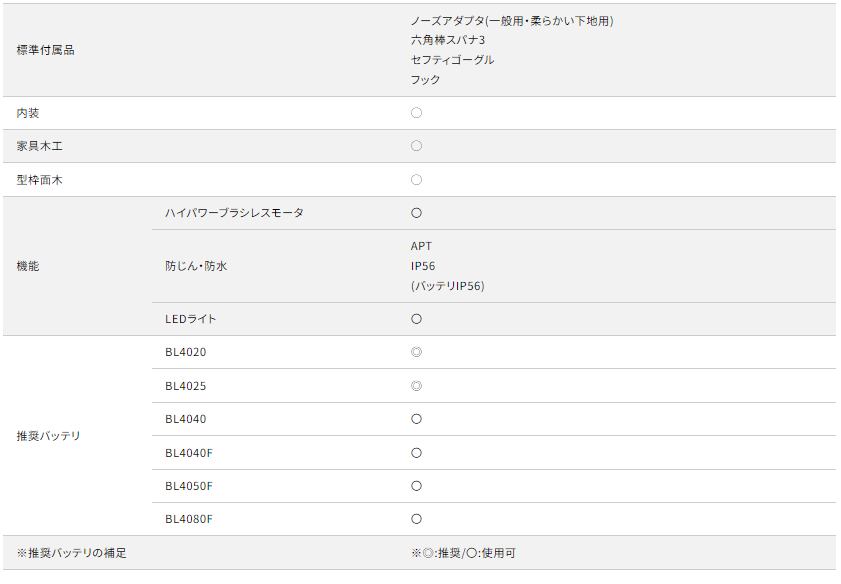Click double-circle mark for BL4020
The image size is (841, 584).
(416, 352)
